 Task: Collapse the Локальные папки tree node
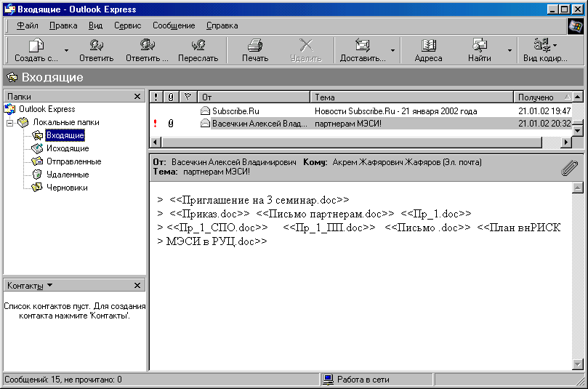[10, 123]
